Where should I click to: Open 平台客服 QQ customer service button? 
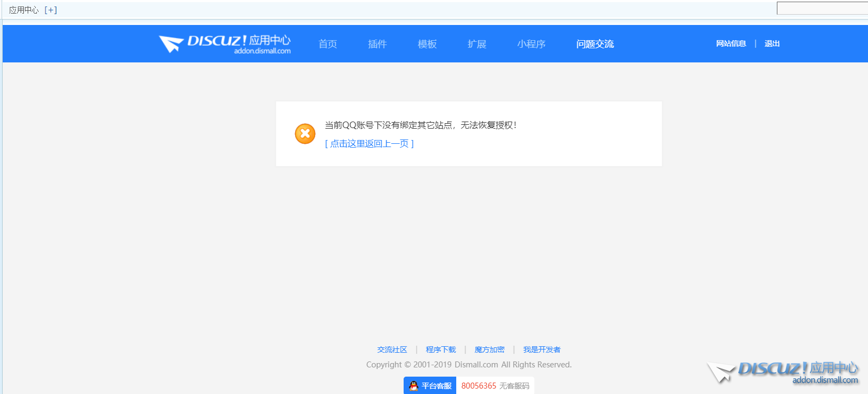430,386
